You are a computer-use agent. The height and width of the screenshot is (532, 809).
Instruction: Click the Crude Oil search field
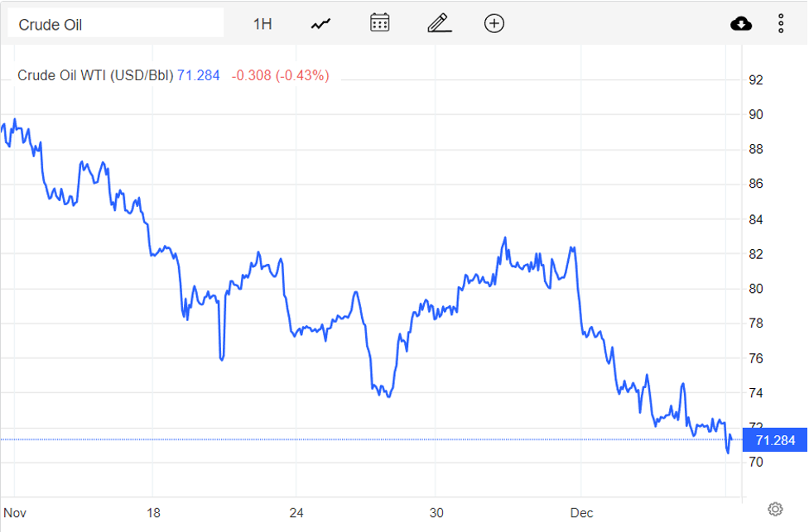pyautogui.click(x=116, y=24)
